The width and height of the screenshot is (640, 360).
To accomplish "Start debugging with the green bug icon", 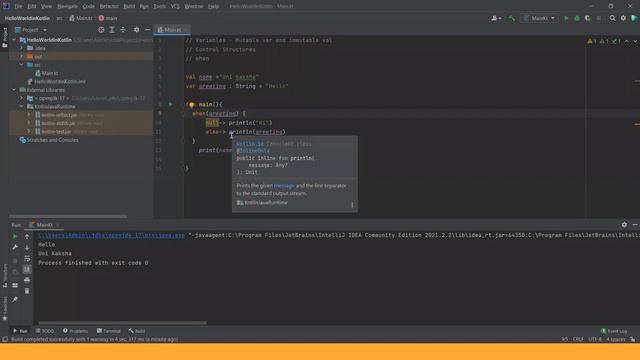I will (x=577, y=18).
